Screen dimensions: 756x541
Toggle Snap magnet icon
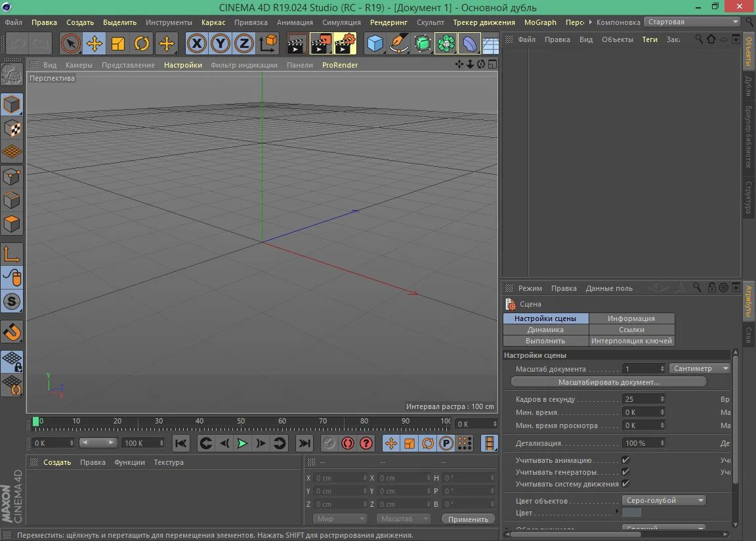pyautogui.click(x=12, y=332)
